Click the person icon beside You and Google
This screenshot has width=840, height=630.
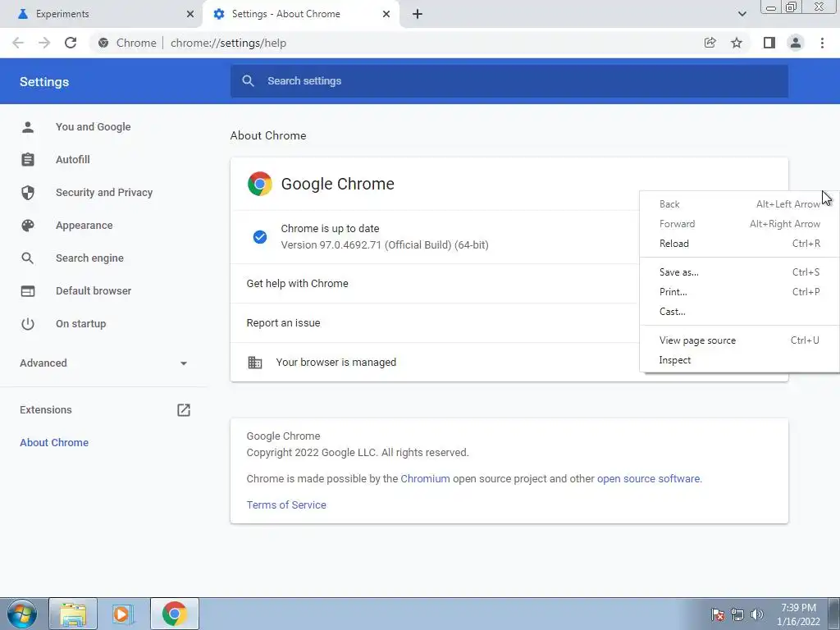coord(28,127)
